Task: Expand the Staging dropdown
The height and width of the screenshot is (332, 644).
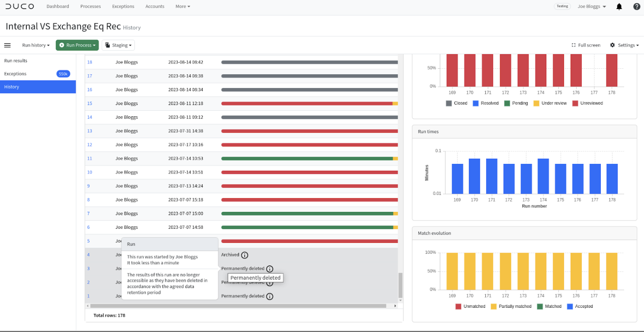Action: click(x=118, y=45)
